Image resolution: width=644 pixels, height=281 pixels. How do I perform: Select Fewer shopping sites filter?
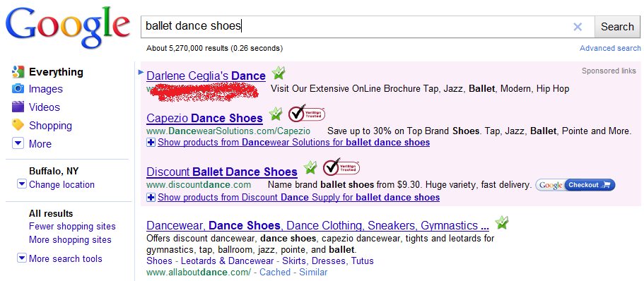pos(72,227)
